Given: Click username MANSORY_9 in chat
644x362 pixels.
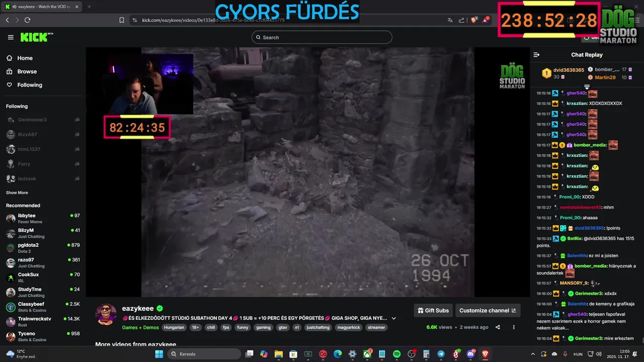Looking at the screenshot, I should click(574, 283).
